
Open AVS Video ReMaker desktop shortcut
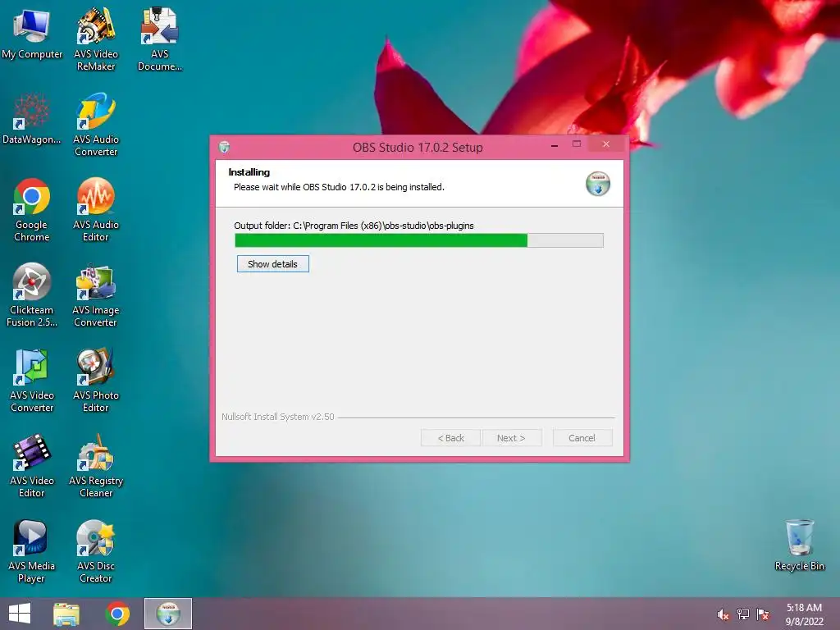click(96, 39)
